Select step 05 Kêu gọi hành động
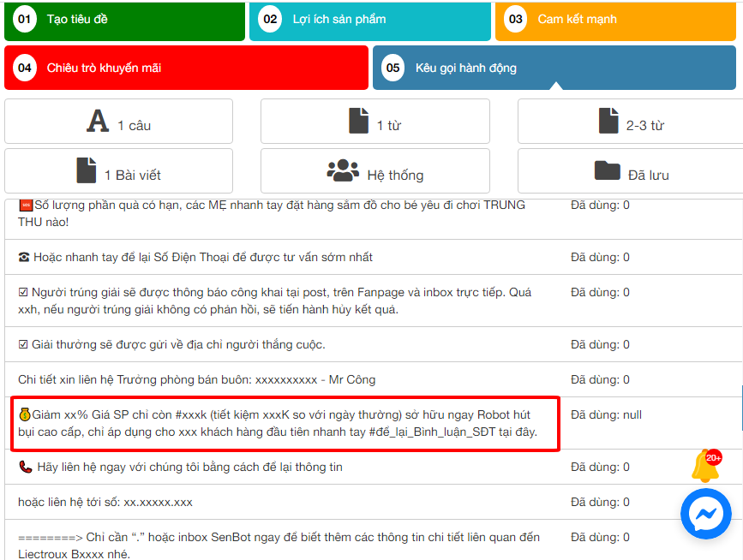The width and height of the screenshot is (743, 560). [x=554, y=68]
